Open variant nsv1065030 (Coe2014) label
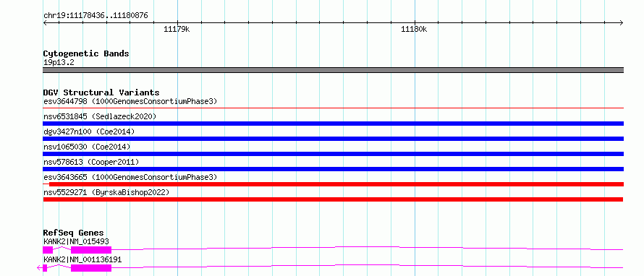 pyautogui.click(x=87, y=147)
